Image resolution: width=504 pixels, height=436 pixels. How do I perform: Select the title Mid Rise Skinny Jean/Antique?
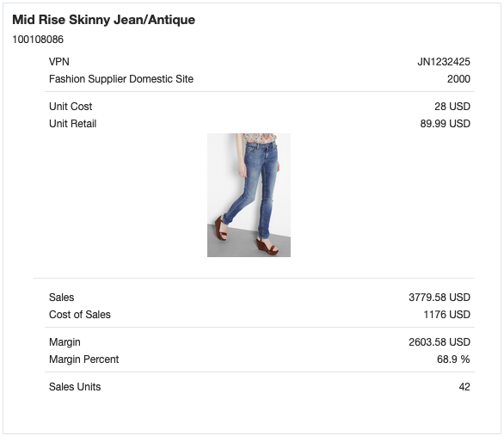[103, 20]
